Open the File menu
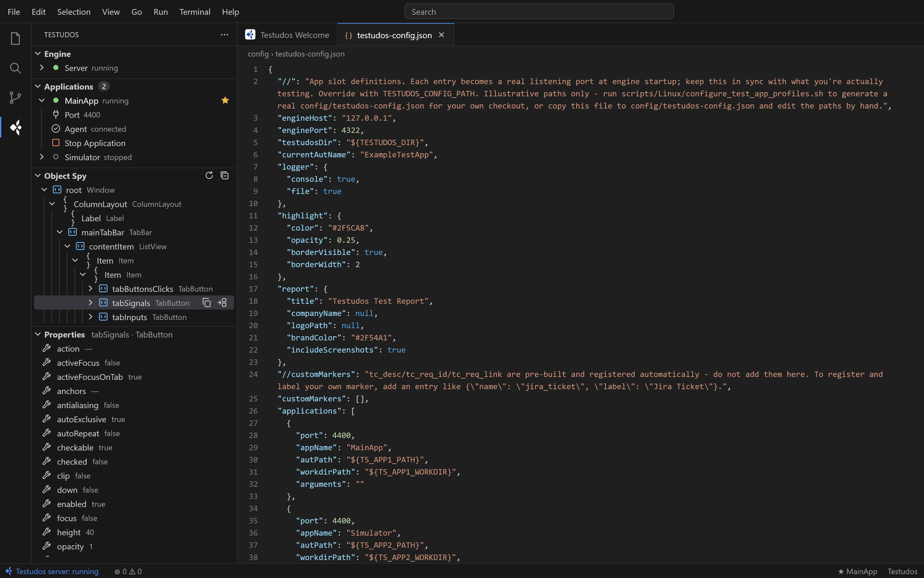Screen dimensions: 924x578 click(14, 12)
